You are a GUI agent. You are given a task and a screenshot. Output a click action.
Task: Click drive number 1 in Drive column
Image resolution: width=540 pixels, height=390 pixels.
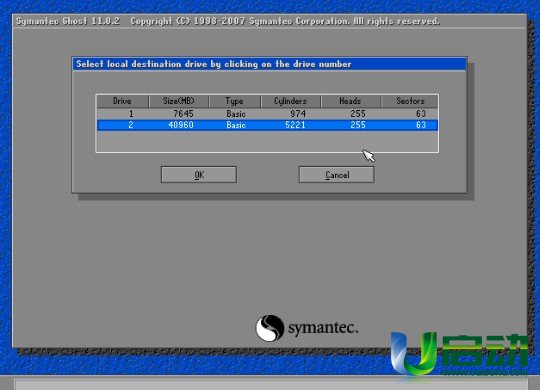[131, 114]
